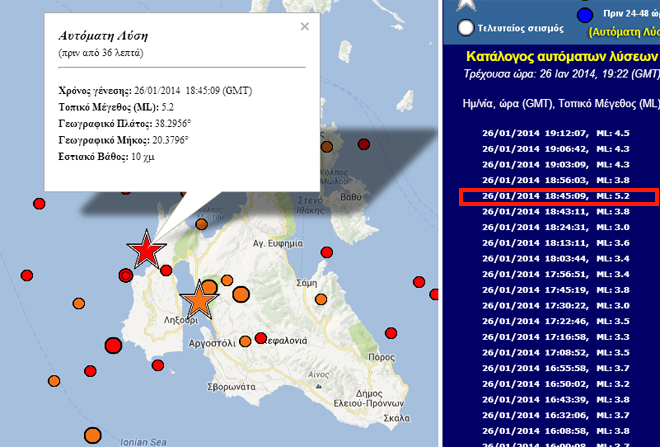The height and width of the screenshot is (447, 660).
Task: Click the large red circle west of Ληξούρι
Action: click(x=112, y=345)
